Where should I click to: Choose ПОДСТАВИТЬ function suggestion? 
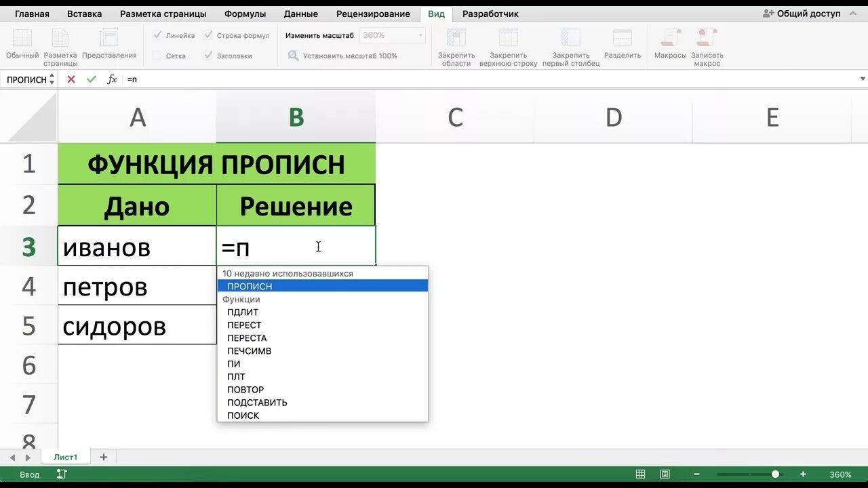pos(323,403)
